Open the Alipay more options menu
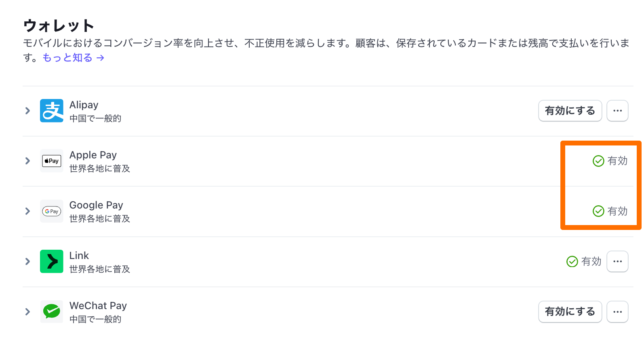 pos(617,111)
